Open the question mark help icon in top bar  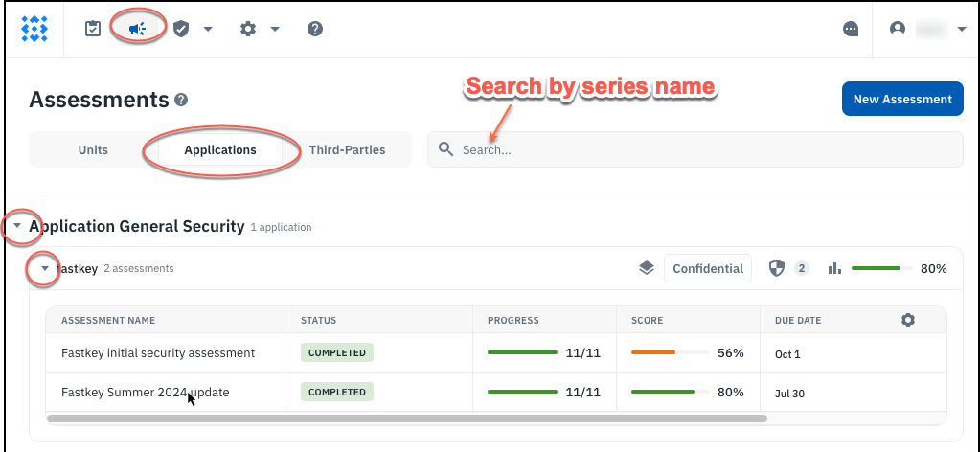(315, 29)
